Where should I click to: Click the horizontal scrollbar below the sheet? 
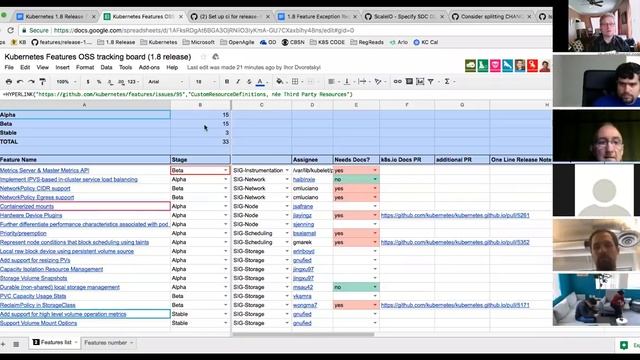coord(303,334)
